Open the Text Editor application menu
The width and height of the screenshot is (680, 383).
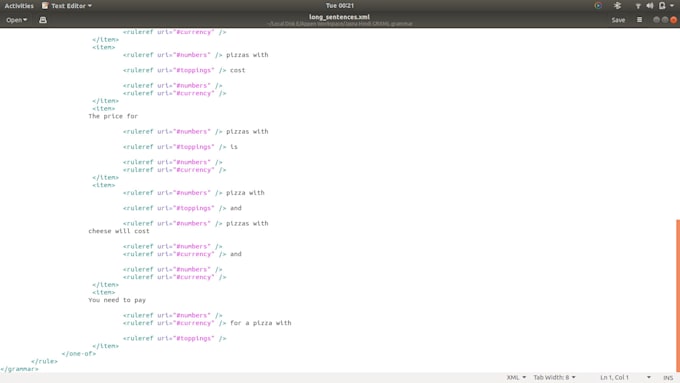tap(67, 6)
